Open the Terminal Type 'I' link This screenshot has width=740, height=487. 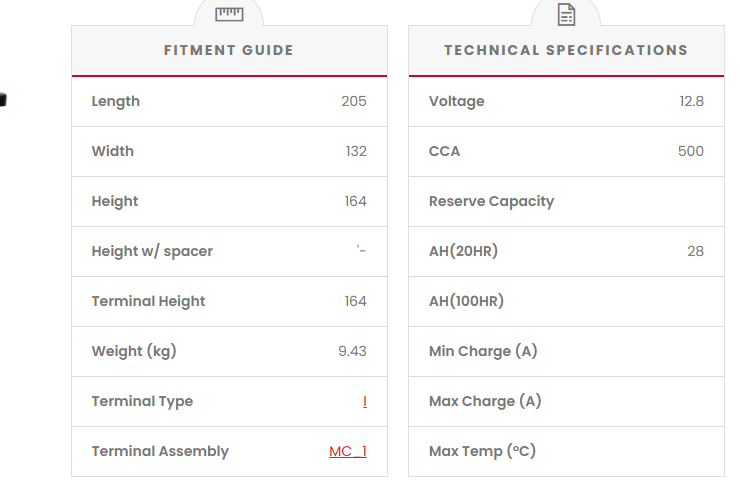(x=364, y=401)
